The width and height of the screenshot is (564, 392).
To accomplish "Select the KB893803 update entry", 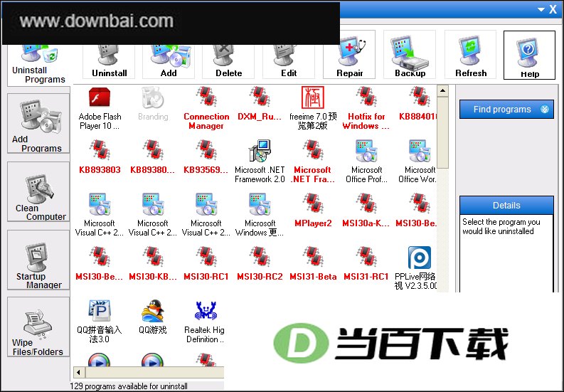I will point(100,157).
